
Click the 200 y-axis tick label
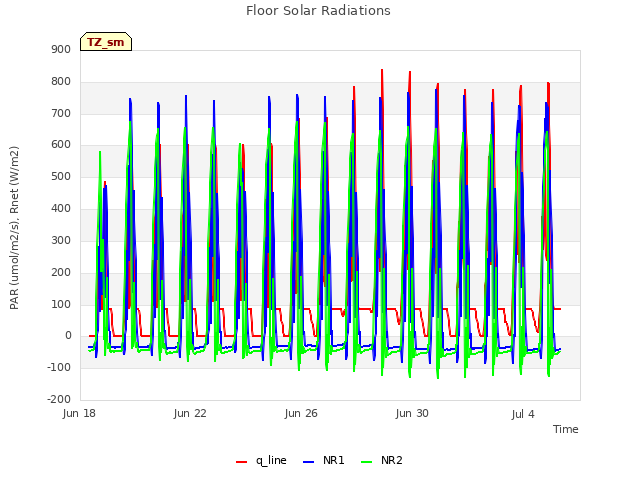coord(61,272)
